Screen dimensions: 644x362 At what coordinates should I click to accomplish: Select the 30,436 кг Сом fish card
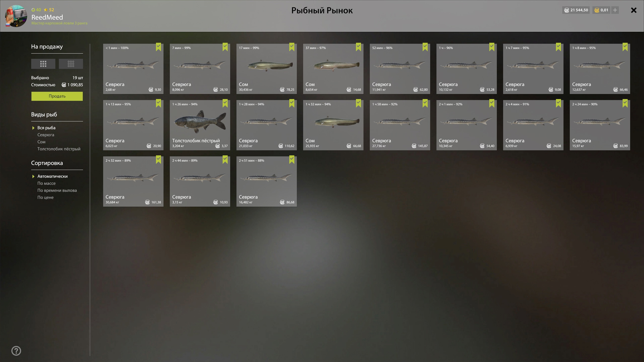point(267,69)
